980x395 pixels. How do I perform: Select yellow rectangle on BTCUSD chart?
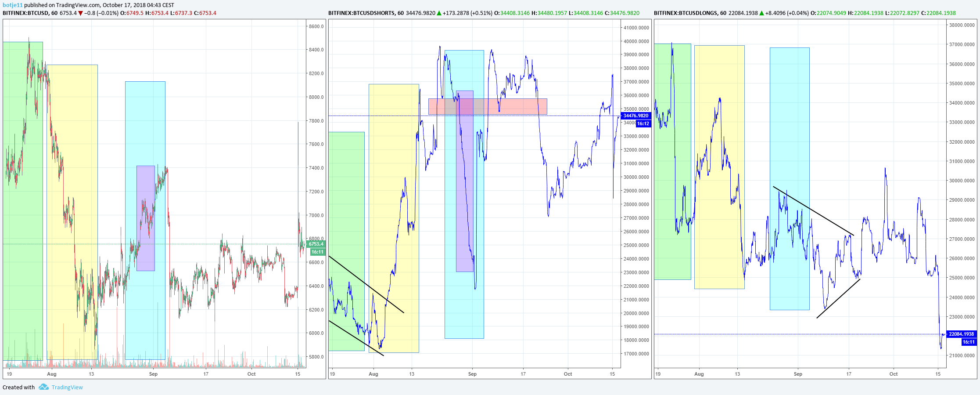pos(72,212)
